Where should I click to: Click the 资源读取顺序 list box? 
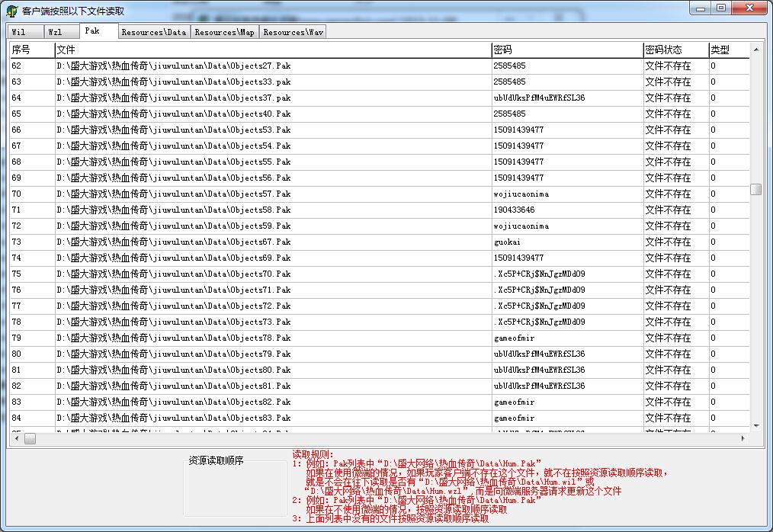[235, 488]
